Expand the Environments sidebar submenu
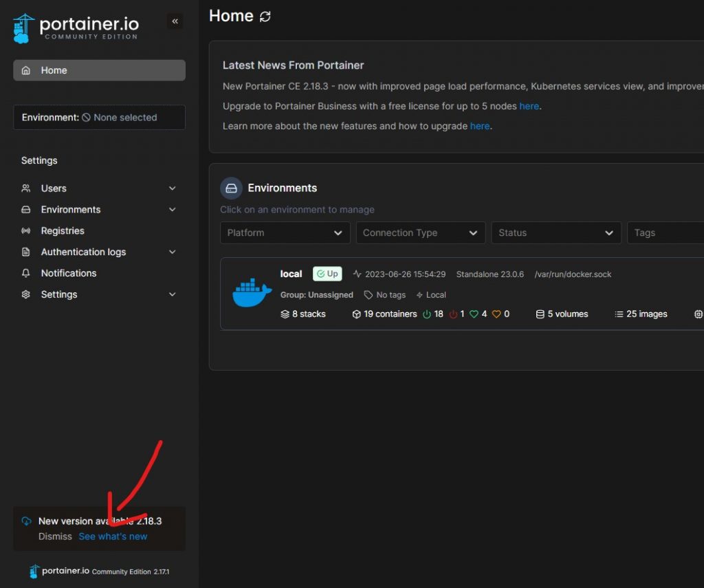The width and height of the screenshot is (704, 588). pos(172,210)
